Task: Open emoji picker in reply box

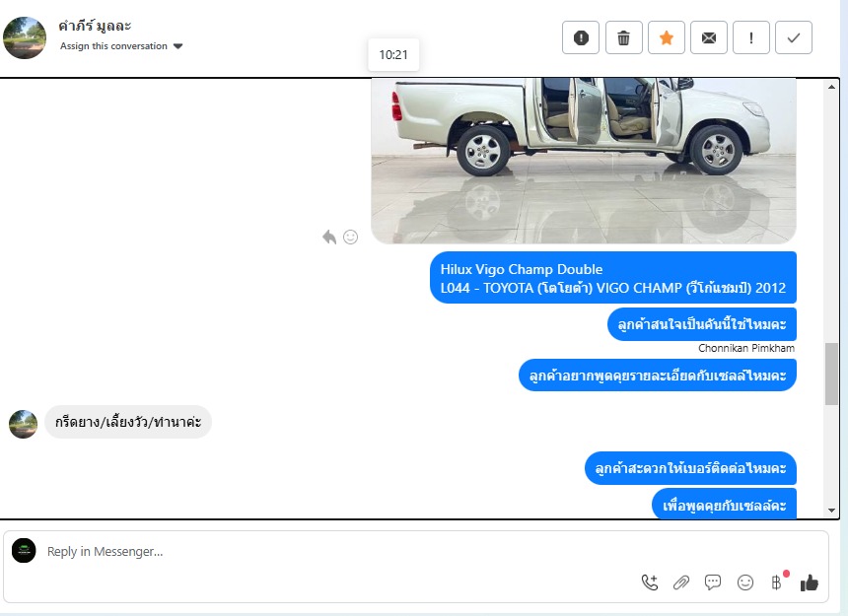Action: [745, 582]
